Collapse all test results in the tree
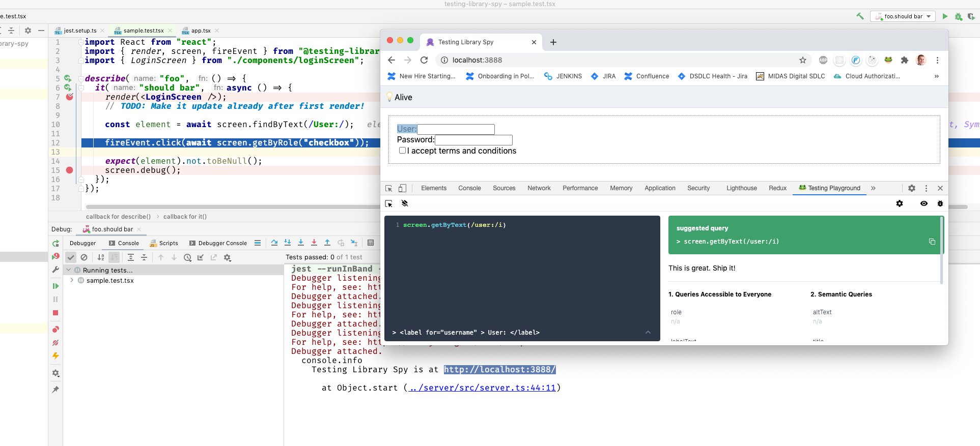The width and height of the screenshot is (980, 446). point(144,257)
